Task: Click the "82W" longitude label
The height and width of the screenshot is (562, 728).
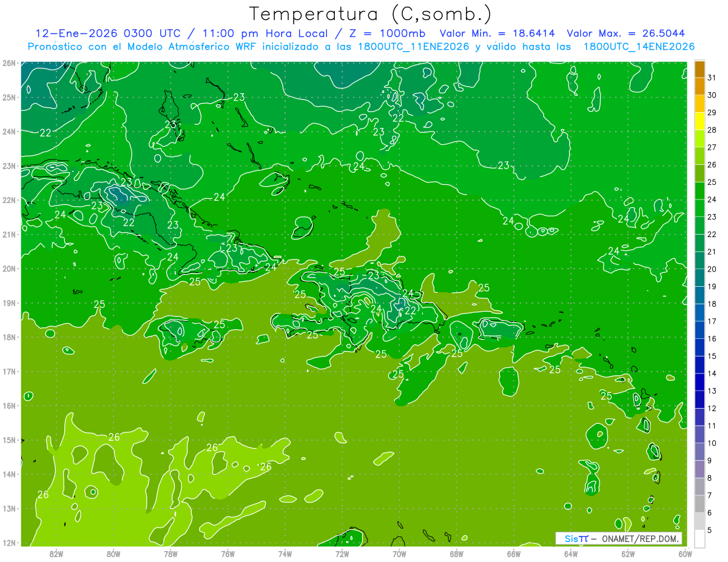Action: coord(56,554)
